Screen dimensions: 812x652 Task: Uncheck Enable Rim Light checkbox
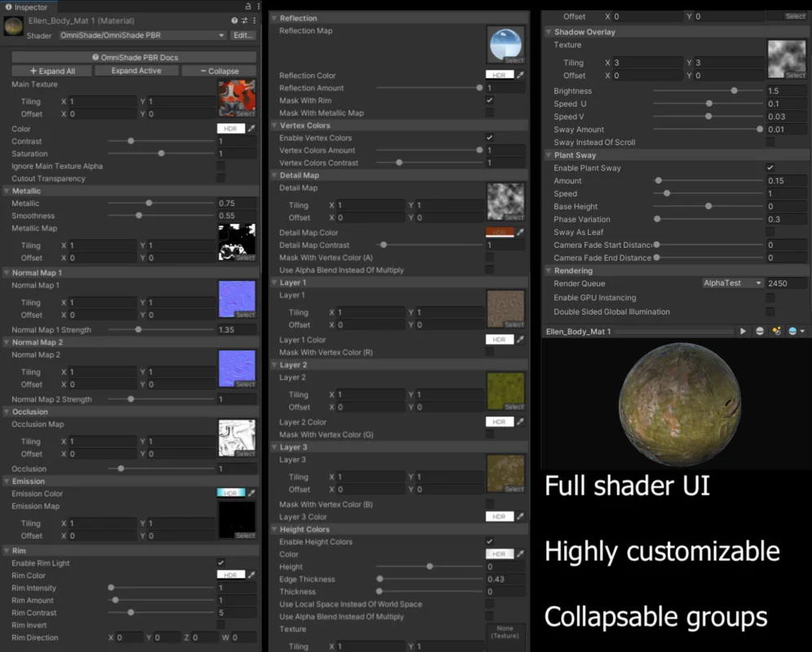(x=221, y=563)
